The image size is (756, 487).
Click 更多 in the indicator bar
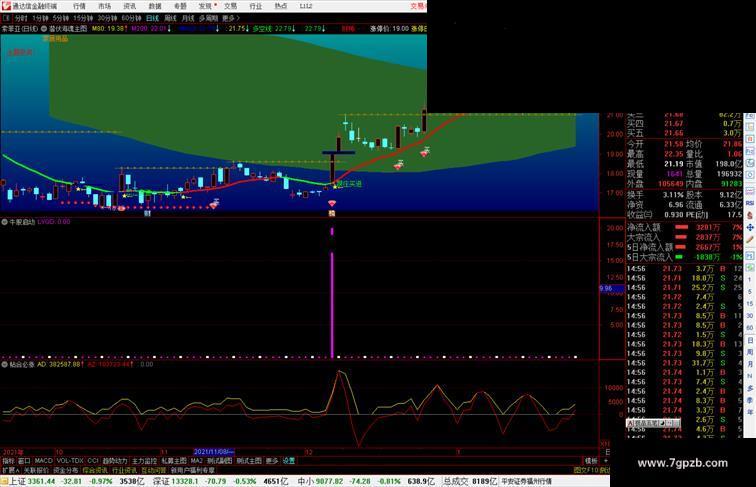click(272, 461)
